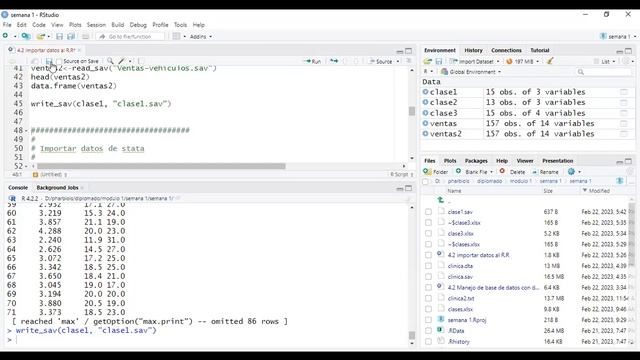Click diplomado in the Files breadcrumb path
The image size is (640, 360).
[x=489, y=181]
